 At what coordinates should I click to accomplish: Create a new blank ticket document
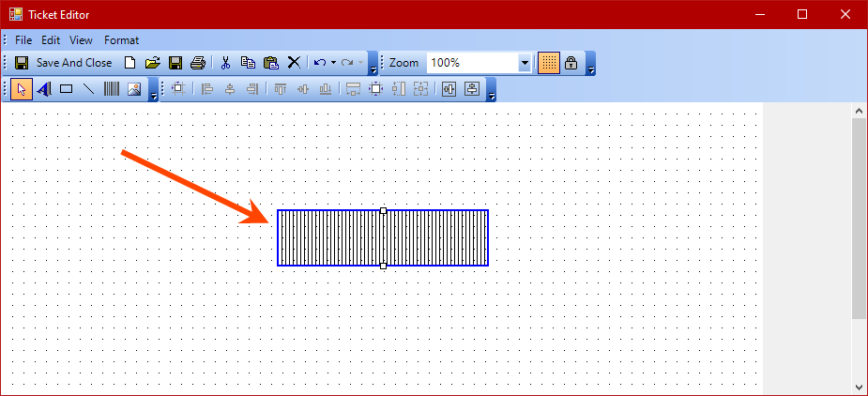pos(129,63)
